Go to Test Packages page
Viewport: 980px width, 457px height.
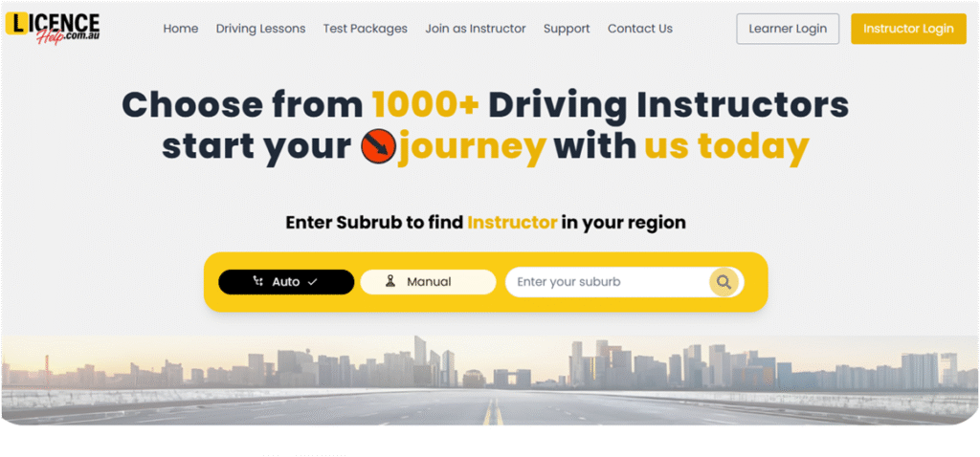[365, 29]
